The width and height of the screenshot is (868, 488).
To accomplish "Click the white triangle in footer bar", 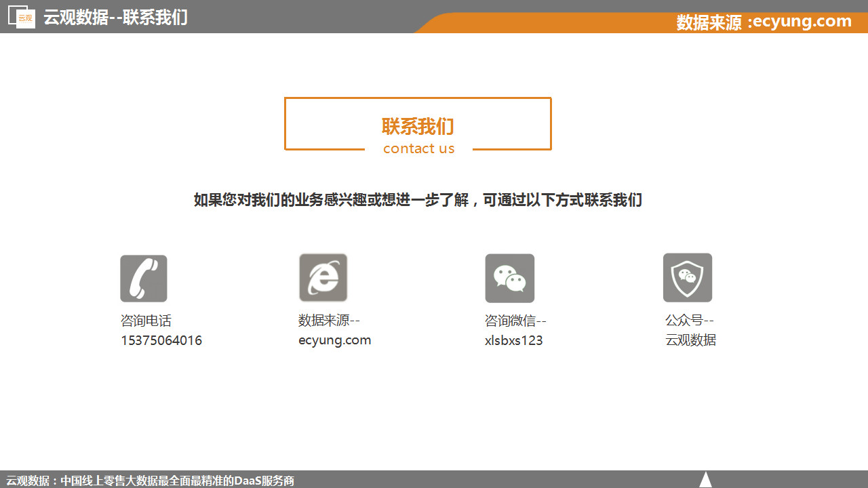I will point(705,479).
